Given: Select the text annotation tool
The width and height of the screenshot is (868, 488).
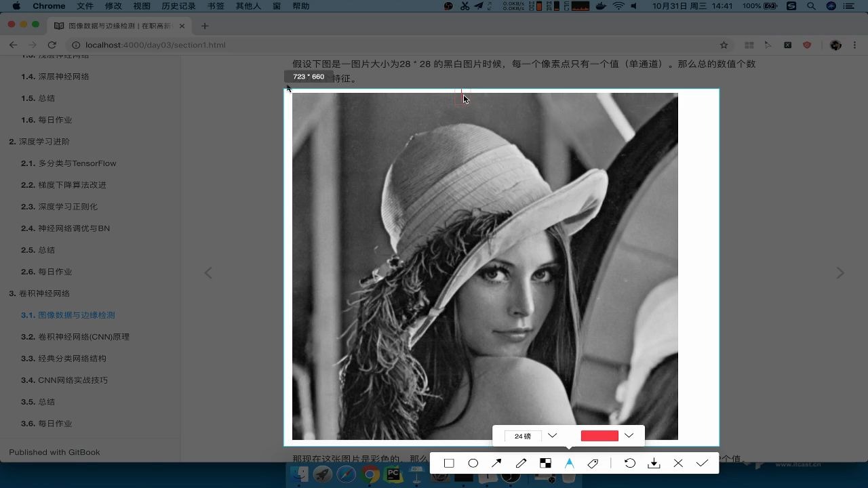Looking at the screenshot, I should click(570, 464).
